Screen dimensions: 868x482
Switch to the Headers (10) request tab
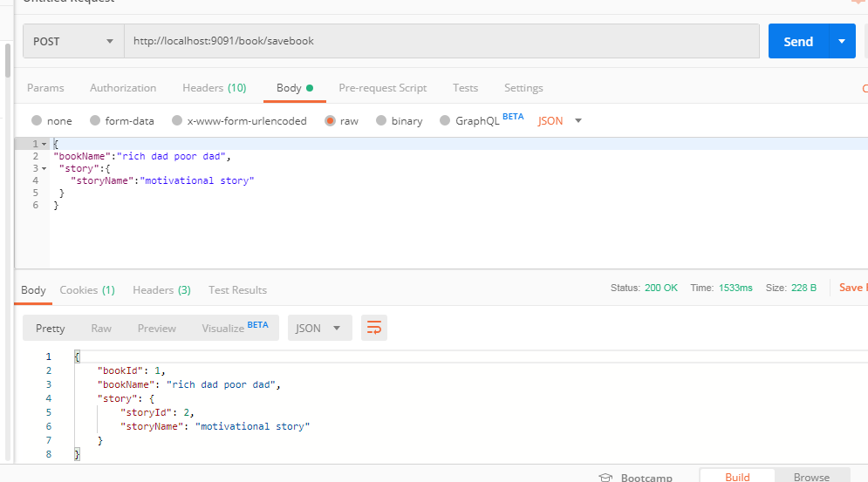(x=214, y=88)
